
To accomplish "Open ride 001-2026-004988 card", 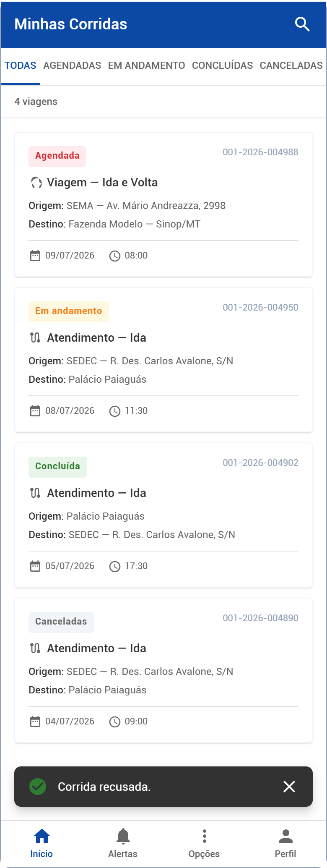I will [163, 205].
